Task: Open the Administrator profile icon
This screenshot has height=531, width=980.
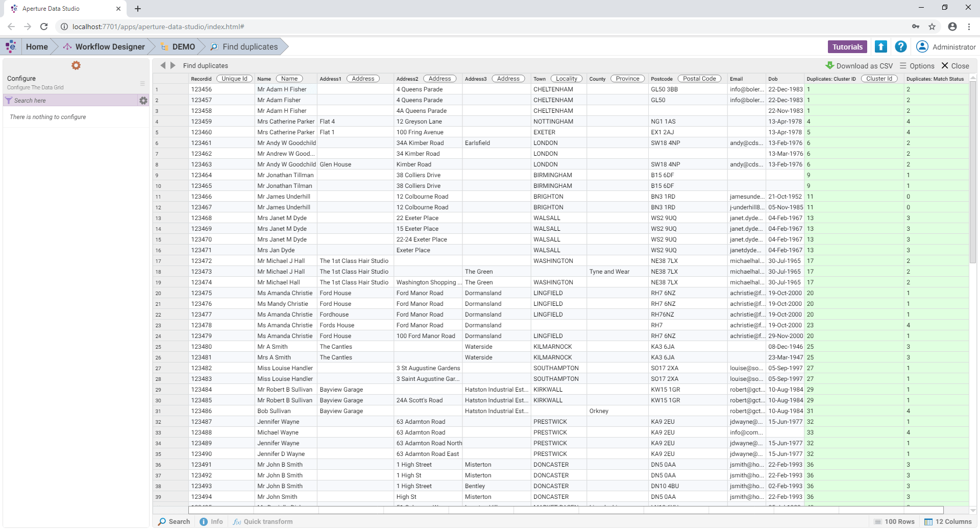Action: (922, 46)
